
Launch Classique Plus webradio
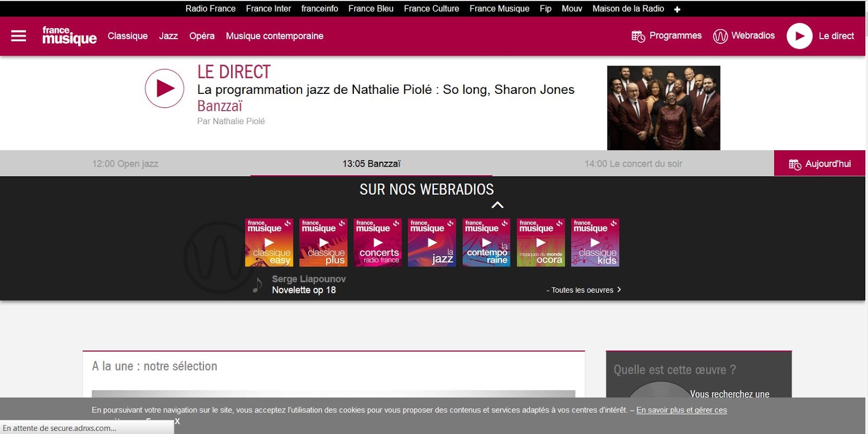(x=323, y=242)
